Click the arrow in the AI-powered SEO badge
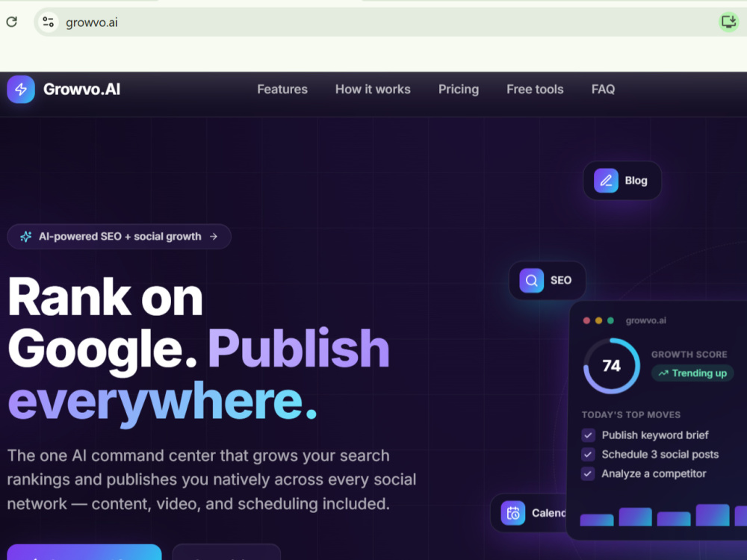747x560 pixels. pyautogui.click(x=214, y=237)
